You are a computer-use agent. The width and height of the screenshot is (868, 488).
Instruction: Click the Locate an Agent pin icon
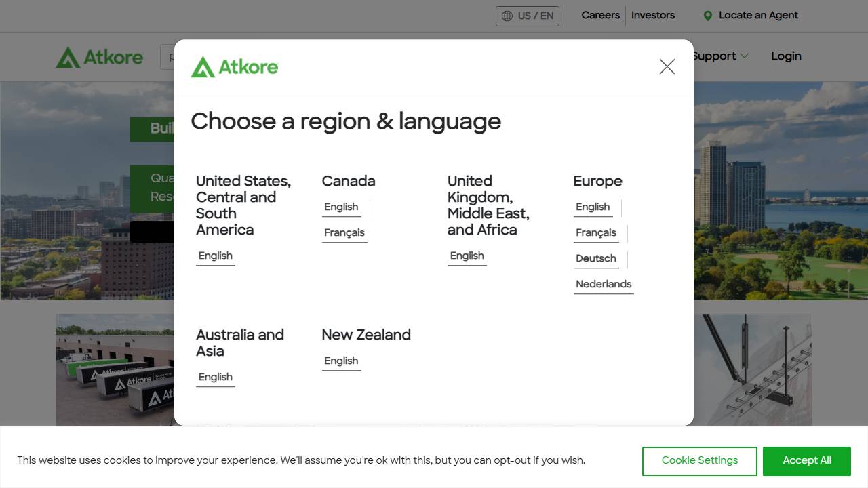(x=707, y=16)
